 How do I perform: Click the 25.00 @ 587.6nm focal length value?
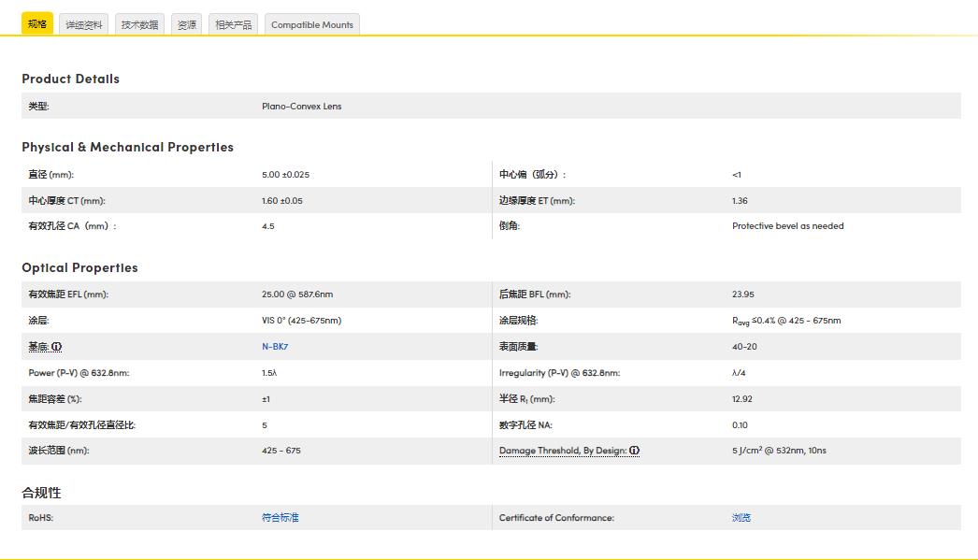297,294
